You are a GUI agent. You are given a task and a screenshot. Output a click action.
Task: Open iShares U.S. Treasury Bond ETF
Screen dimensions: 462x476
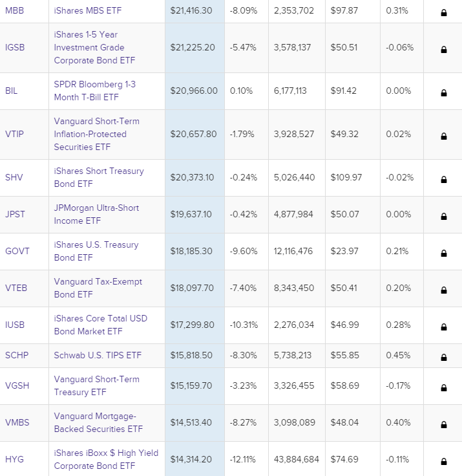(x=96, y=251)
